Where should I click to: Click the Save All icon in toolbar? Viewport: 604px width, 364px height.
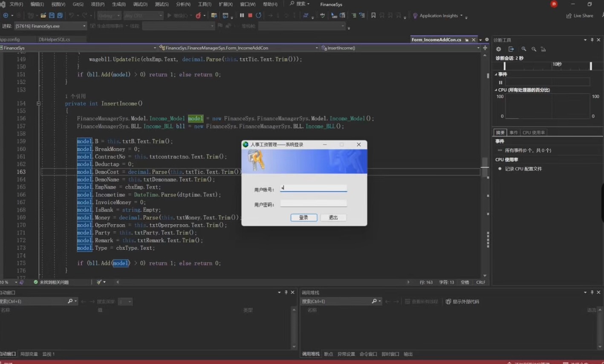pos(60,15)
